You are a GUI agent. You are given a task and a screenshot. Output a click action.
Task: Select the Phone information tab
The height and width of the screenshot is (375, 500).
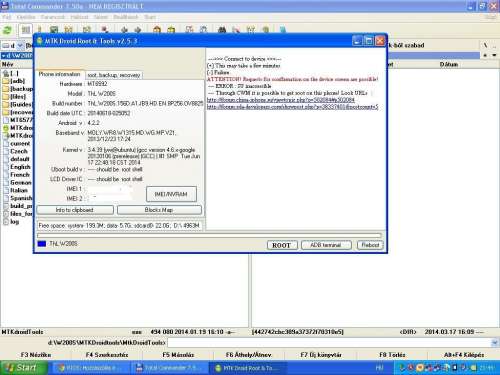[x=60, y=74]
